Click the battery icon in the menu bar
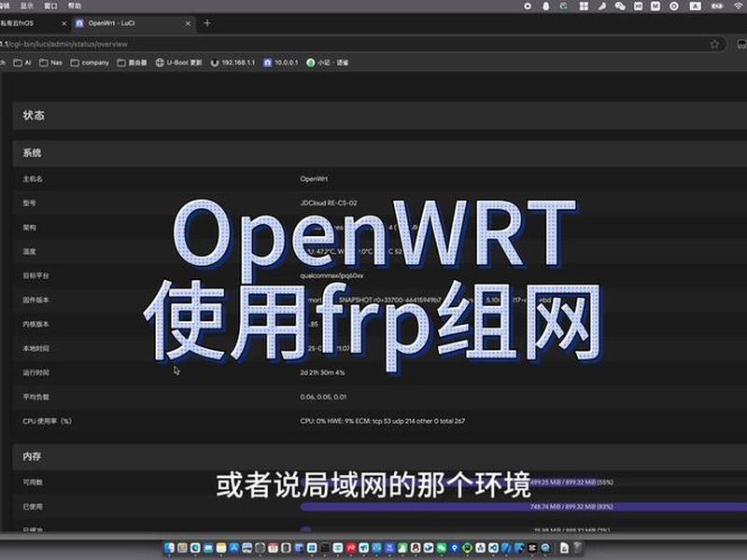 point(717,7)
